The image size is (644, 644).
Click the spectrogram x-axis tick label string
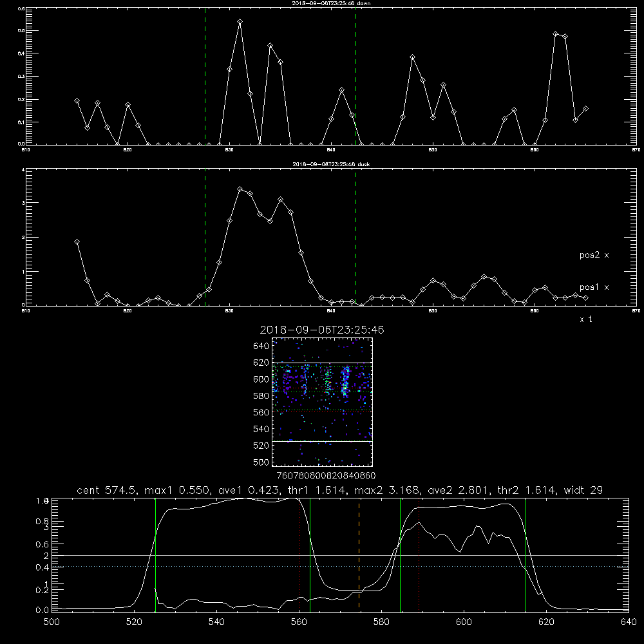click(x=327, y=476)
